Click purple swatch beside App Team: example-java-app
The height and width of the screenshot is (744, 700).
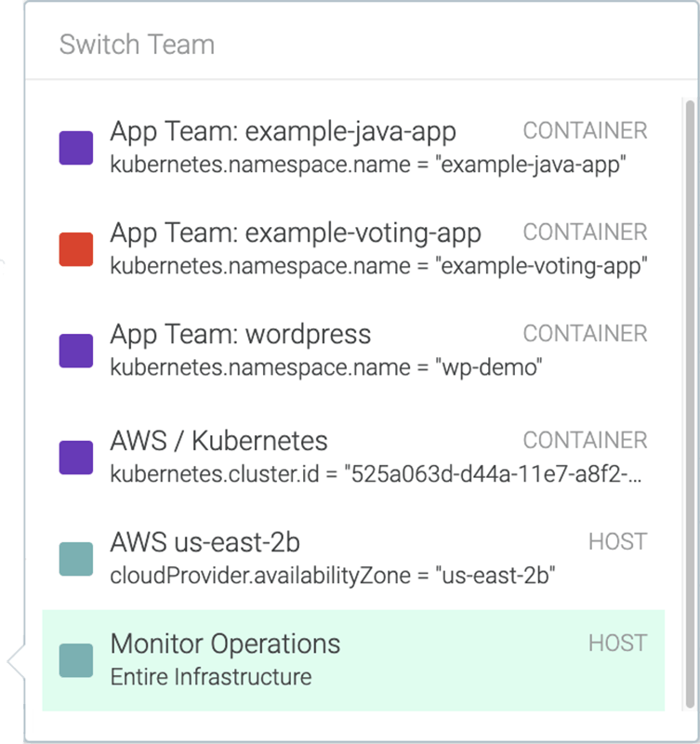[x=76, y=148]
